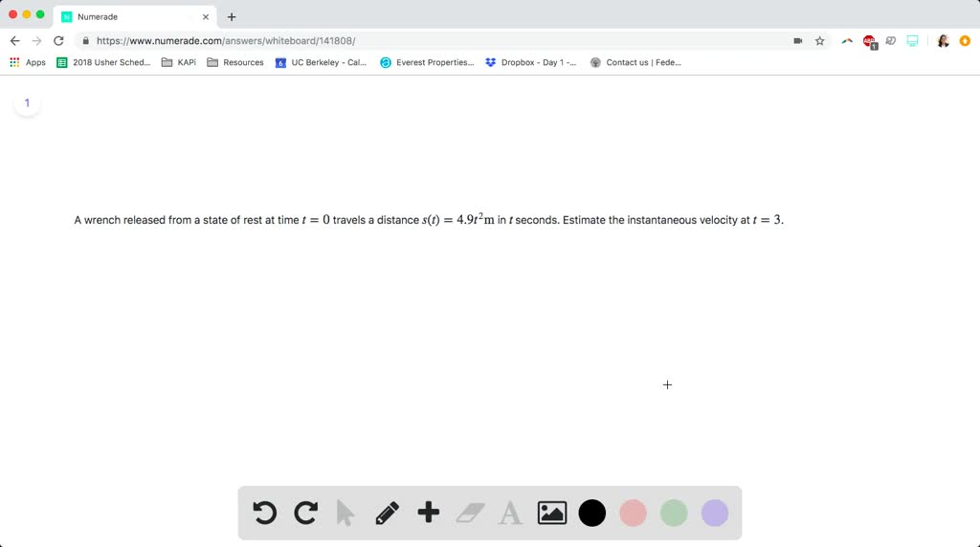This screenshot has height=547, width=980.
Task: Click the question text about the wrench
Action: click(x=429, y=220)
